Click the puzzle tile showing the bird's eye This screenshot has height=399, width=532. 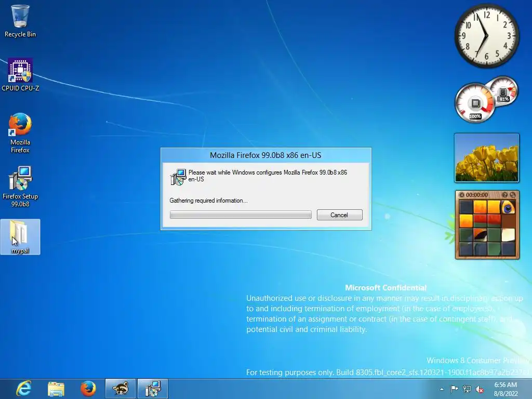(x=508, y=207)
